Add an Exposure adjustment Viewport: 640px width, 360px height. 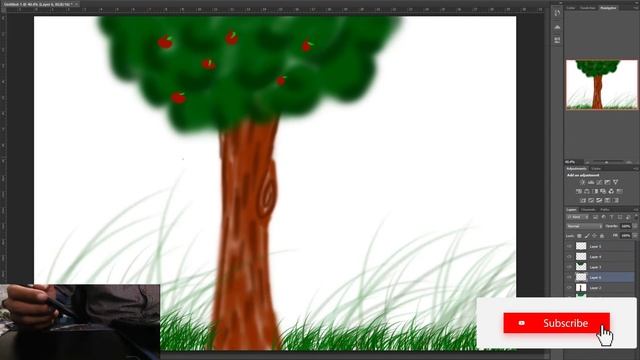(607, 182)
